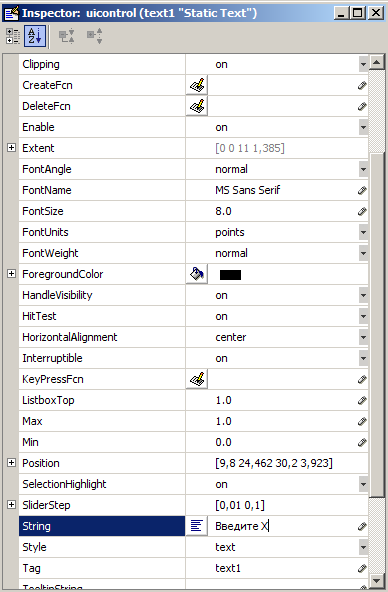This screenshot has height=592, width=388.
Task: Click the empty KeyPressFcn value field
Action: (x=283, y=379)
